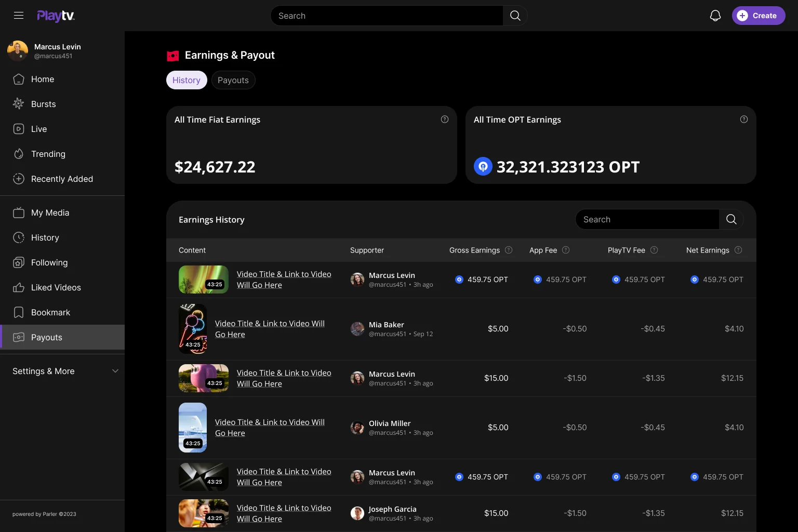Open the Joseph Garcia row video thumbnail

(x=204, y=513)
